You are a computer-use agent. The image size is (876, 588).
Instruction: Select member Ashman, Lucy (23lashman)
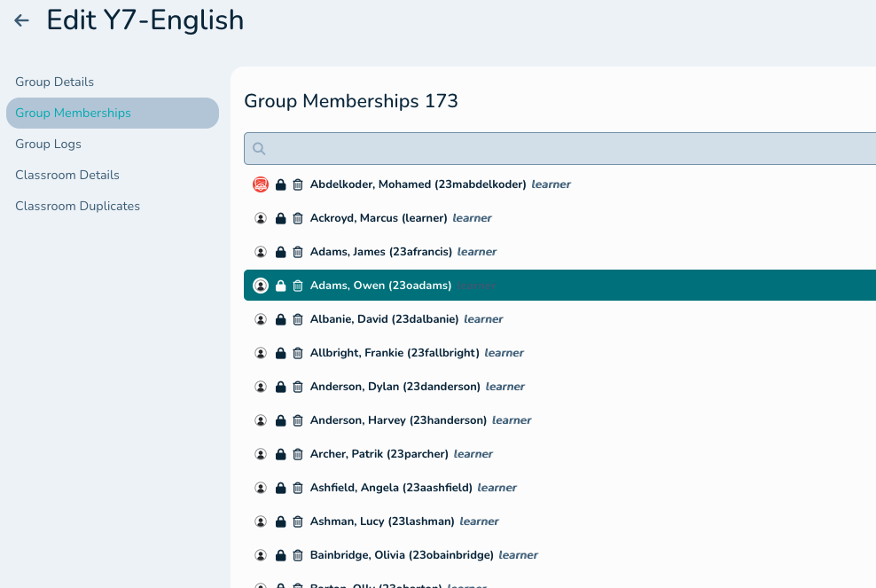click(382, 521)
